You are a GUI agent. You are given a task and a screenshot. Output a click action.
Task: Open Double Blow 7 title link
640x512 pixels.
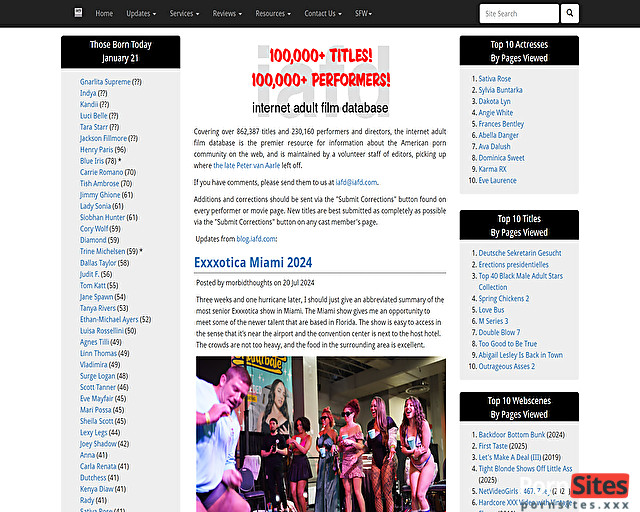(499, 332)
